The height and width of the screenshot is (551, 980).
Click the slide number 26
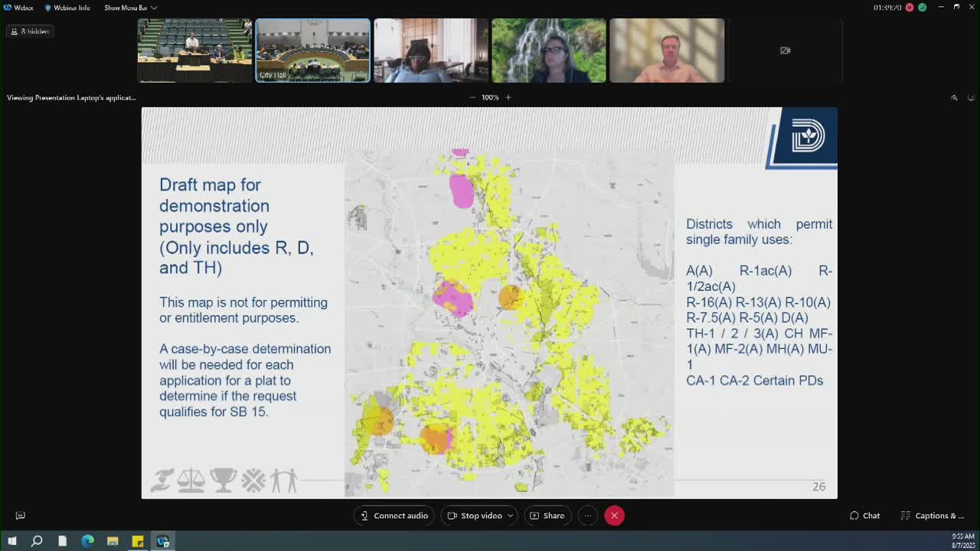[818, 487]
